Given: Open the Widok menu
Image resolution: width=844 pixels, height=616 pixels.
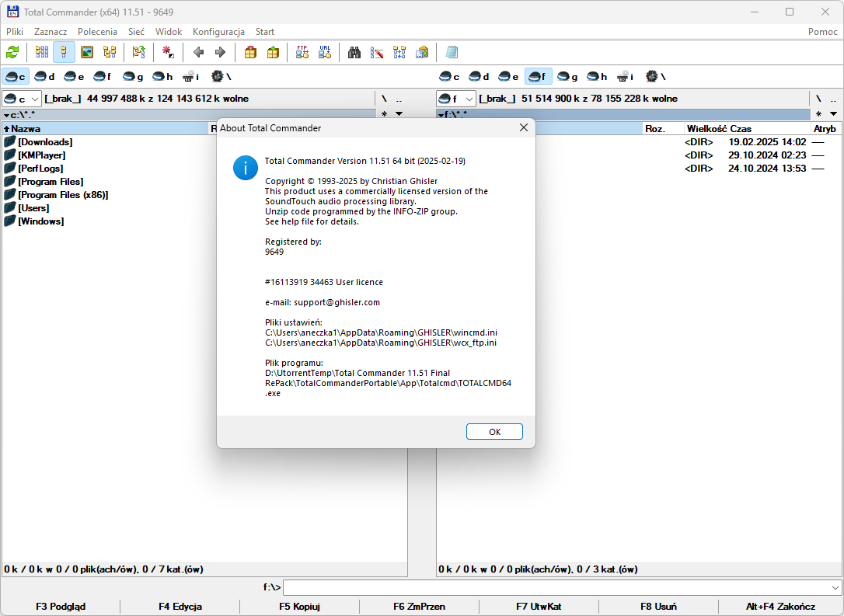Looking at the screenshot, I should pos(169,32).
